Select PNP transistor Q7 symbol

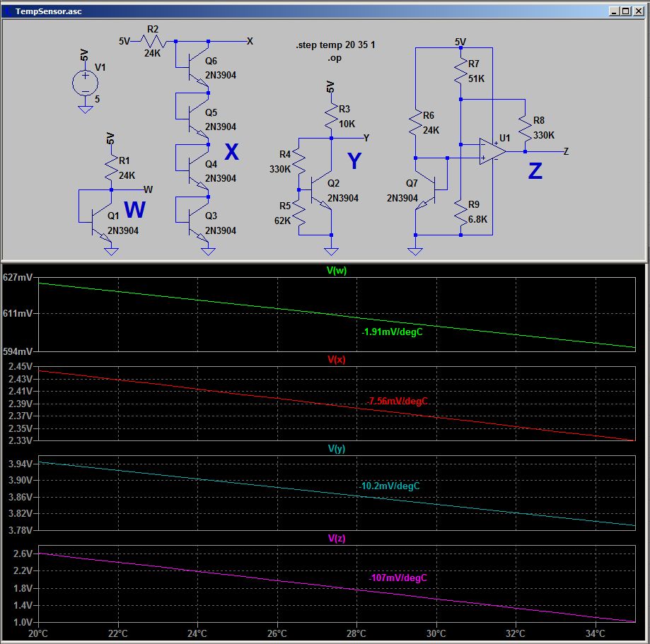point(425,189)
